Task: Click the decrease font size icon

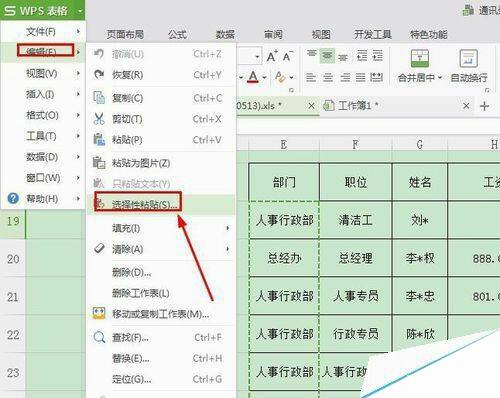Action: (x=288, y=56)
